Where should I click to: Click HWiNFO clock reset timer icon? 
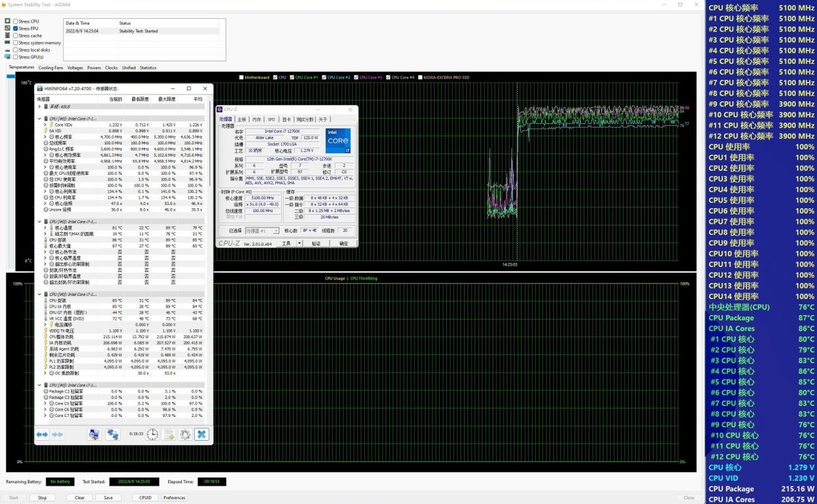click(153, 434)
